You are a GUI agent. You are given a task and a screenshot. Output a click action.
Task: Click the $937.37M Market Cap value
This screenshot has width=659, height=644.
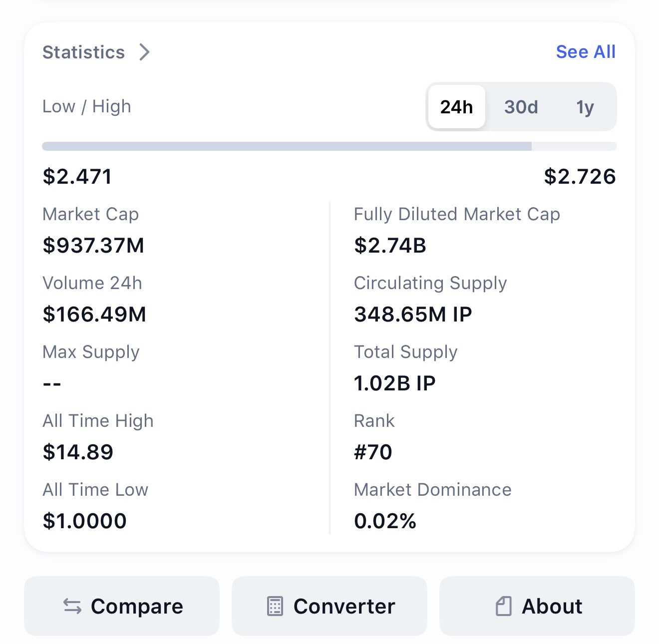(x=93, y=246)
